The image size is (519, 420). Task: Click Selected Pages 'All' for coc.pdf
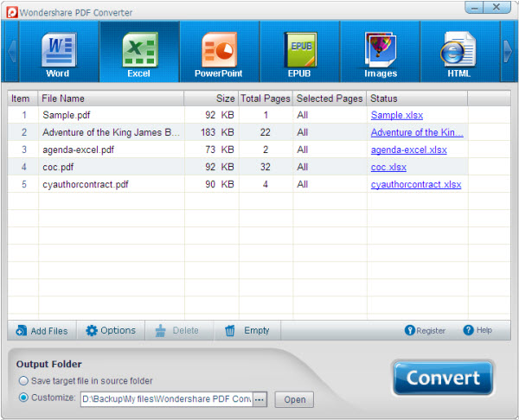click(x=303, y=167)
